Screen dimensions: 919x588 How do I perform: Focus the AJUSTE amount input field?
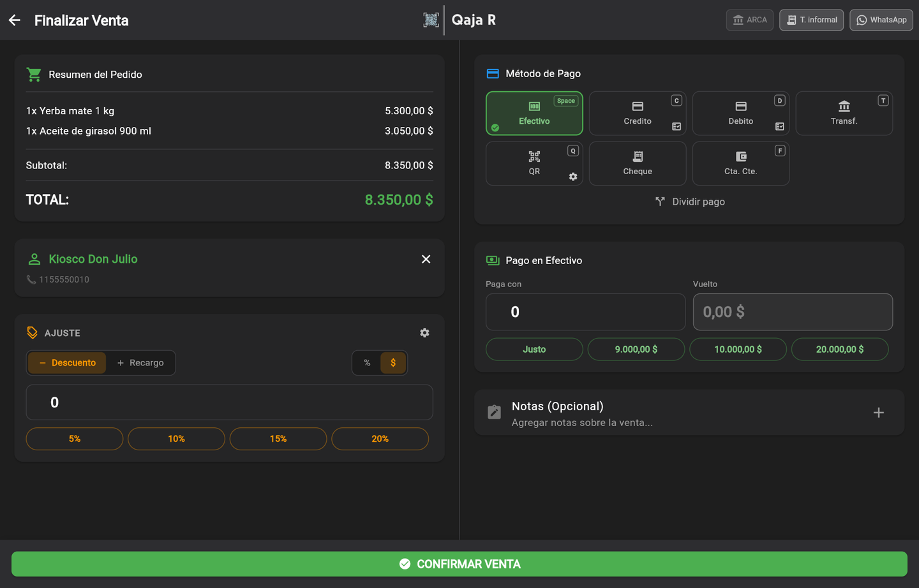click(x=230, y=402)
